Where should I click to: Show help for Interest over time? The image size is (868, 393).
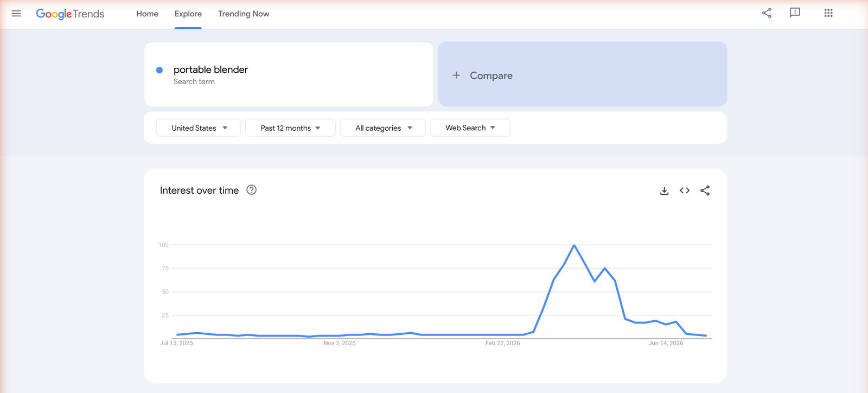[251, 190]
